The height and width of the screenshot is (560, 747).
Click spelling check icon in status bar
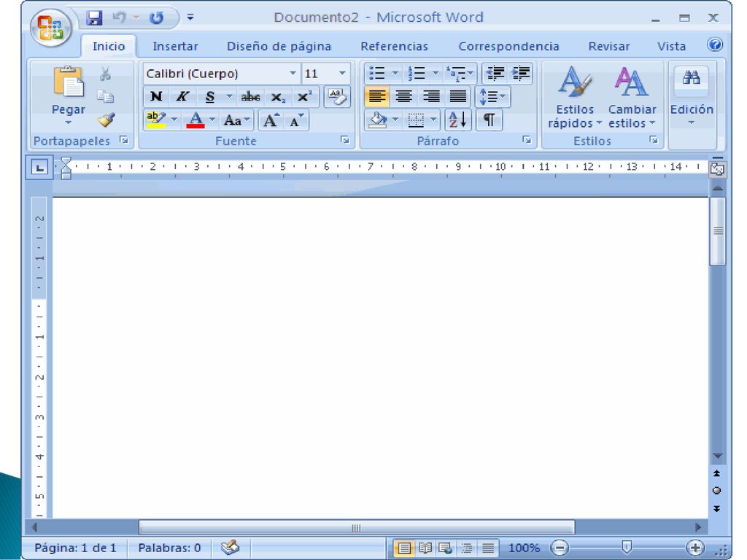[x=231, y=547]
